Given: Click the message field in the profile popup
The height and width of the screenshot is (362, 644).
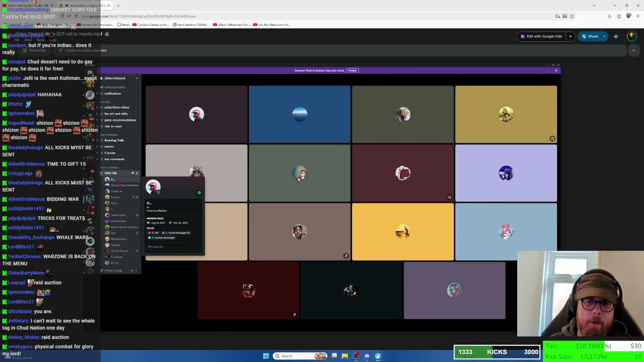Looking at the screenshot, I should pyautogui.click(x=174, y=247).
